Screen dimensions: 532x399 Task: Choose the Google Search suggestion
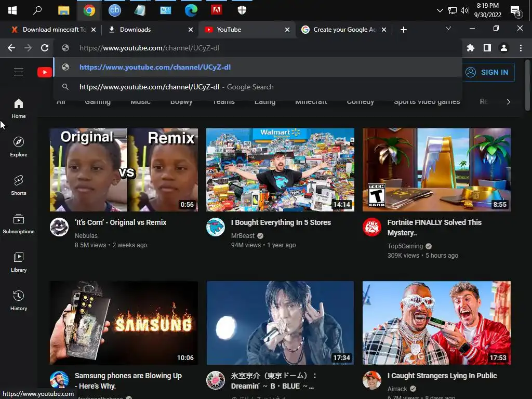tap(258, 87)
